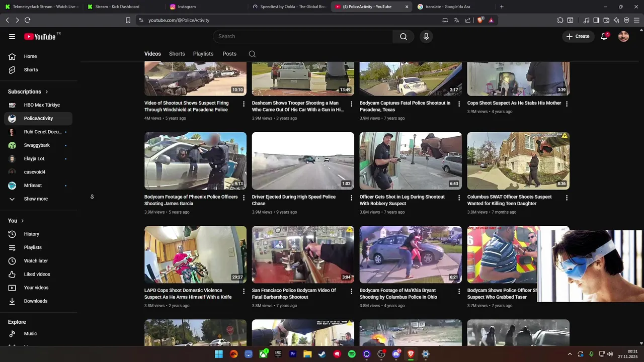Open more options for Dashcam Trooper video
Image resolution: width=644 pixels, height=362 pixels.
pos(352,104)
